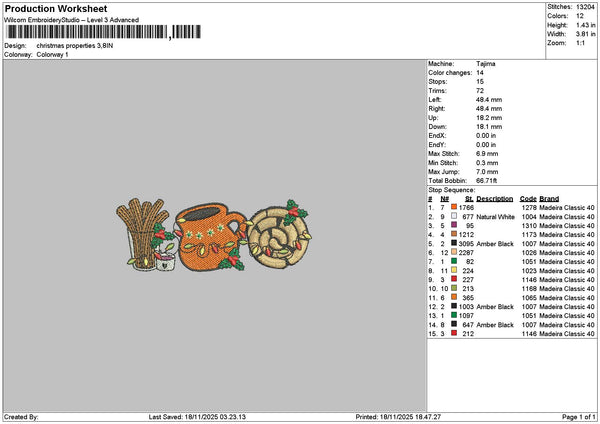Click the orange swatch in stop row 11
This screenshot has height=424, width=600.
454,297
